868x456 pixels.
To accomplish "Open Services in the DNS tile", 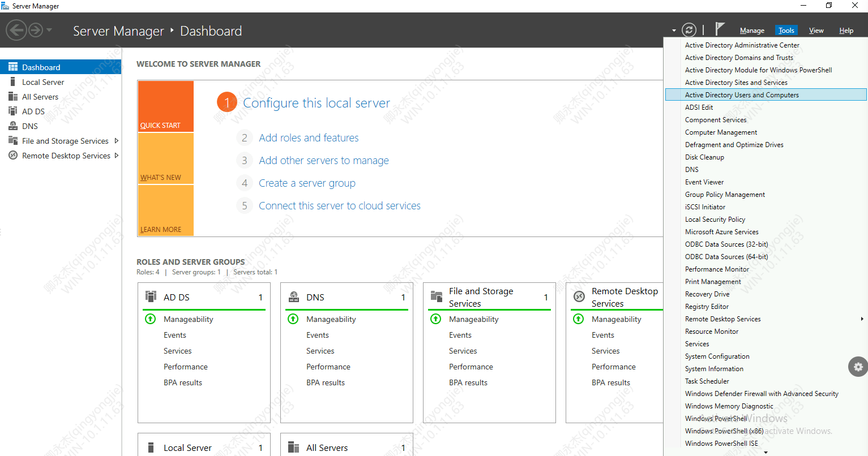I will click(320, 351).
